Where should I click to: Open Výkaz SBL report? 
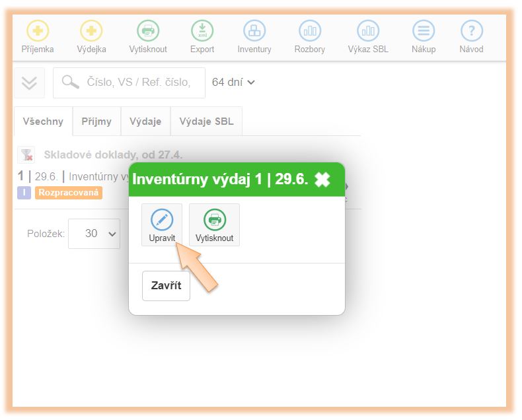point(368,31)
